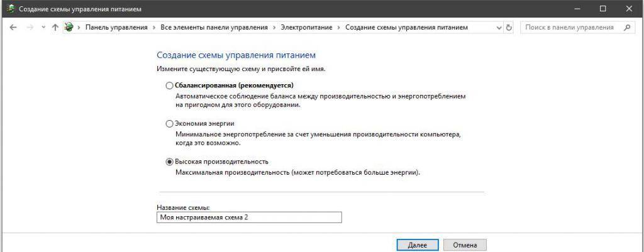The width and height of the screenshot is (644, 252).
Task: Click the search magnifier icon
Action: point(626,28)
